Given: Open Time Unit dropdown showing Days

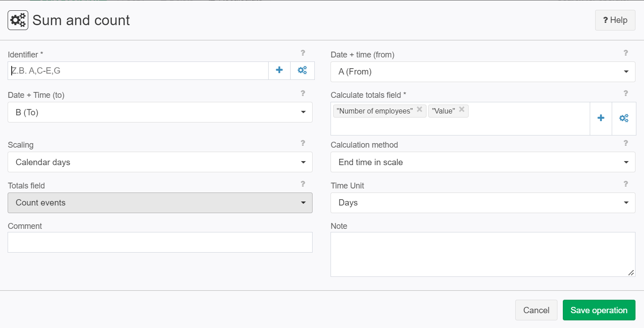Looking at the screenshot, I should [483, 203].
